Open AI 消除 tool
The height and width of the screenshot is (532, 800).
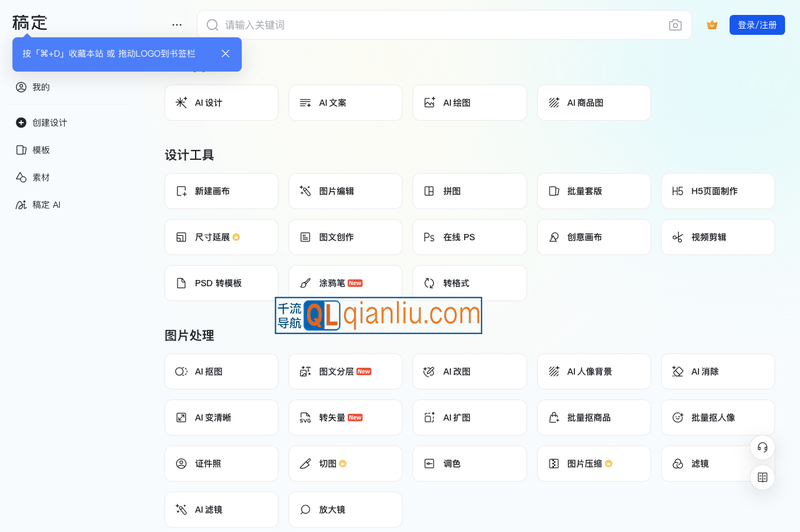coord(718,371)
